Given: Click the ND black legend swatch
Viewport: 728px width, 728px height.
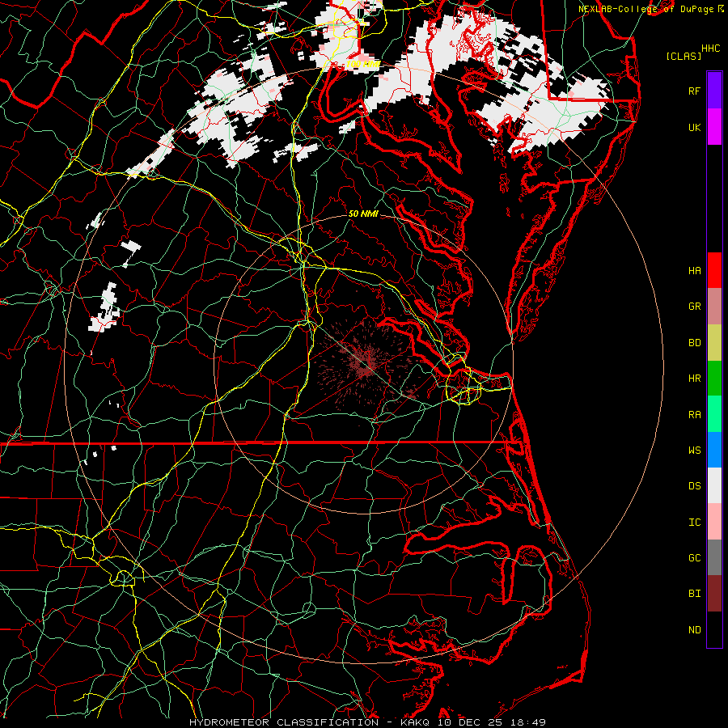Looking at the screenshot, I should [714, 629].
